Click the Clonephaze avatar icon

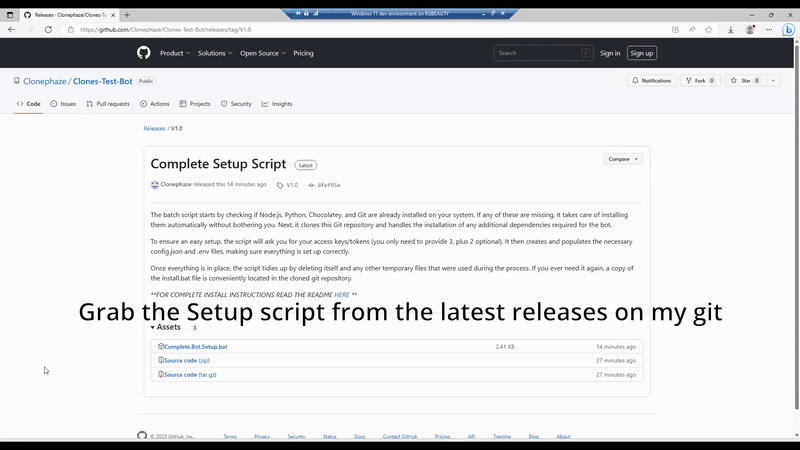coord(155,185)
